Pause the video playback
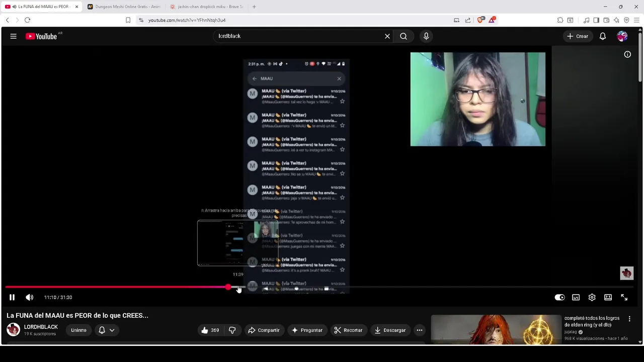 coord(12,297)
